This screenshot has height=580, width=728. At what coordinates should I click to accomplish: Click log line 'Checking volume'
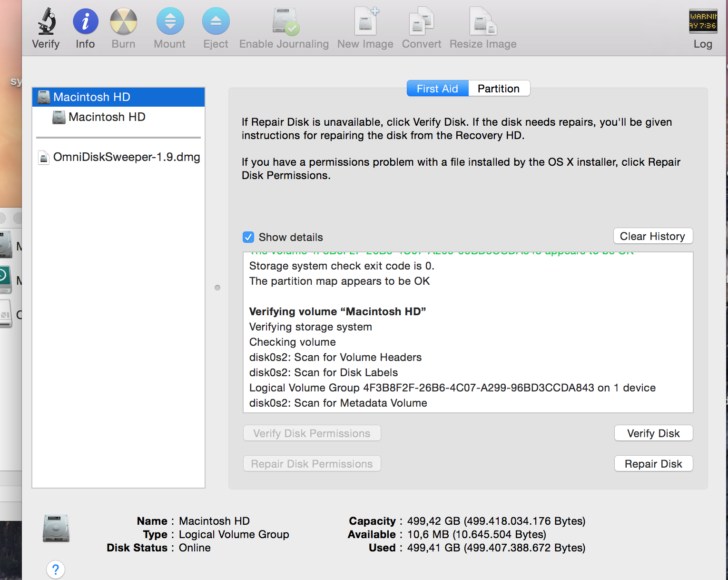pos(293,342)
